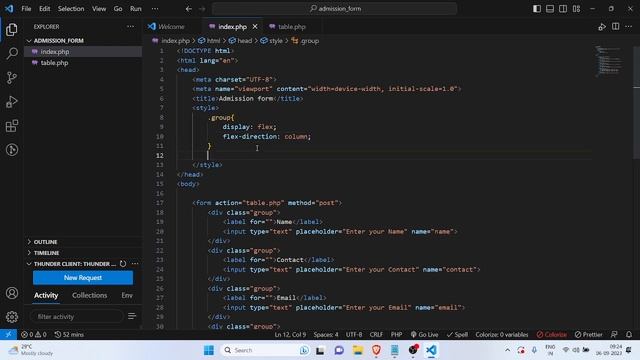This screenshot has width=640, height=360.
Task: Open the Customize Layout icon
Action: pos(576,9)
